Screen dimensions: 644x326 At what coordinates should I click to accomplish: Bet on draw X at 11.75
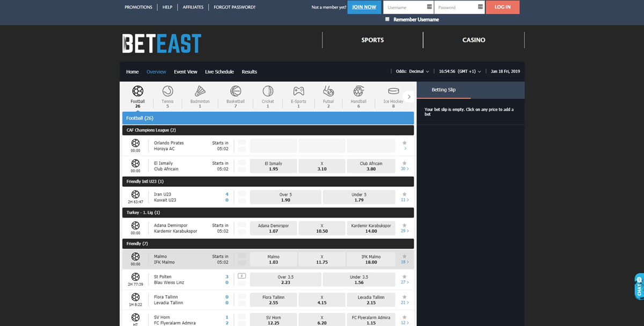pyautogui.click(x=322, y=259)
